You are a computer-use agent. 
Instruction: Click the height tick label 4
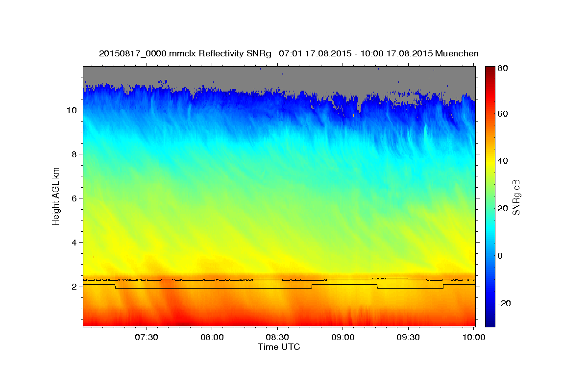click(x=73, y=243)
